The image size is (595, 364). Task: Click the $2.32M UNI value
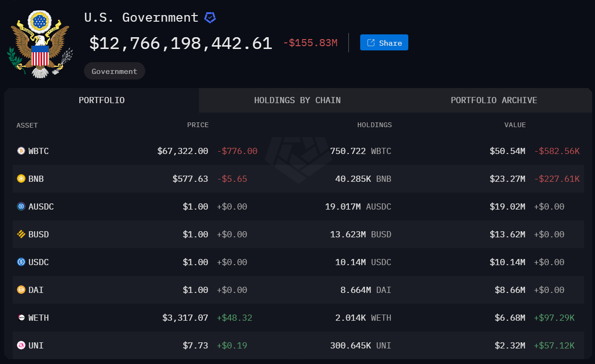(510, 346)
